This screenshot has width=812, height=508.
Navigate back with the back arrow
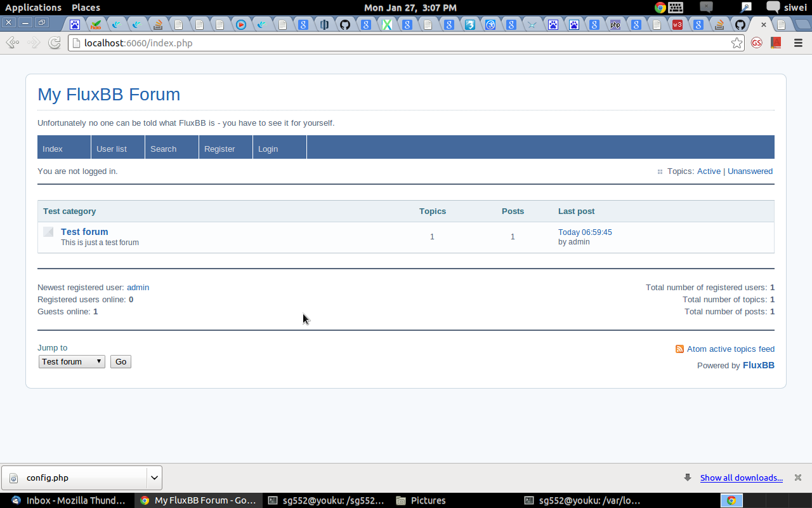(x=12, y=43)
